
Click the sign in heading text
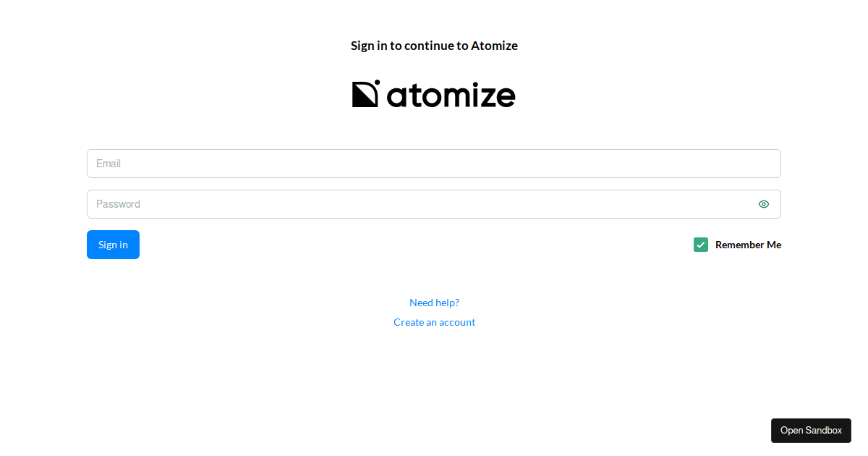[x=434, y=46]
